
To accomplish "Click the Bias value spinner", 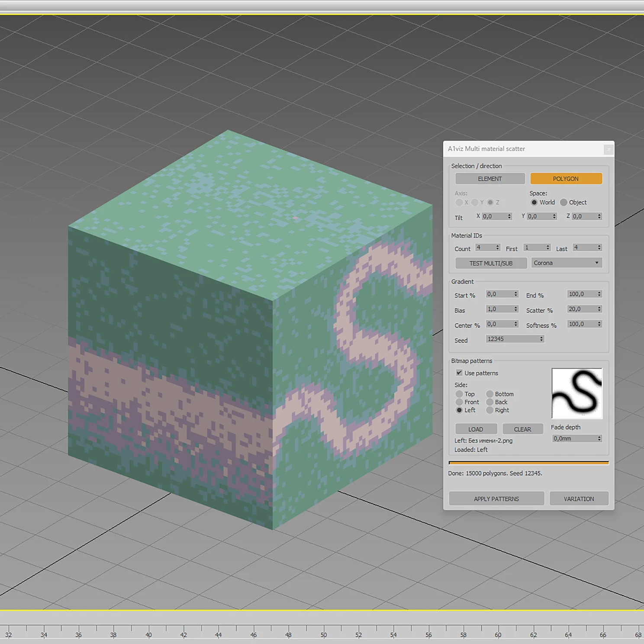I will click(x=515, y=309).
